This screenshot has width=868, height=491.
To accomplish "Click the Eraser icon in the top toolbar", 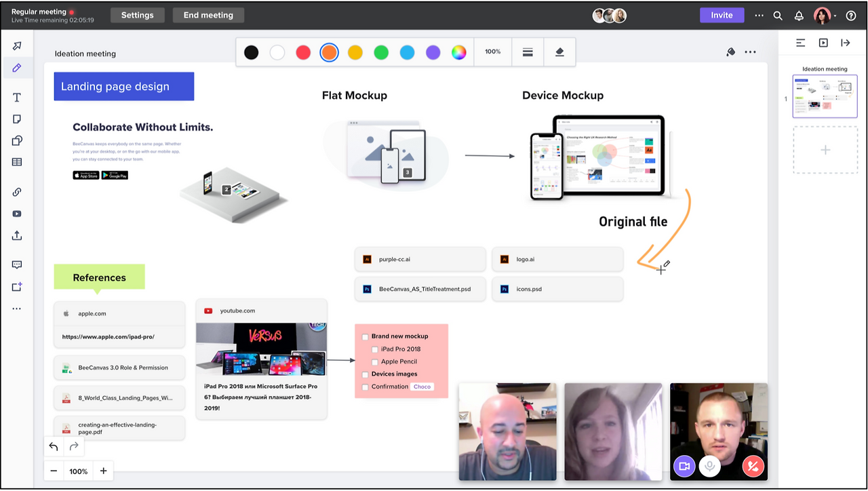I will click(559, 52).
